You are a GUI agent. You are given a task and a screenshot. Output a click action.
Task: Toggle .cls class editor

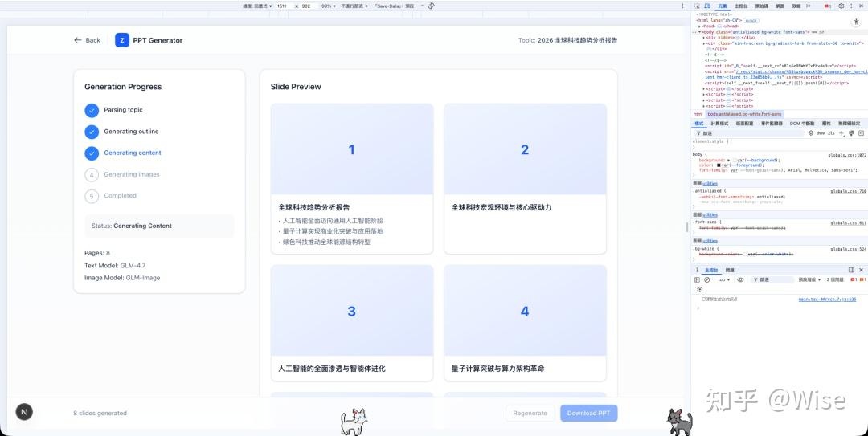click(832, 133)
